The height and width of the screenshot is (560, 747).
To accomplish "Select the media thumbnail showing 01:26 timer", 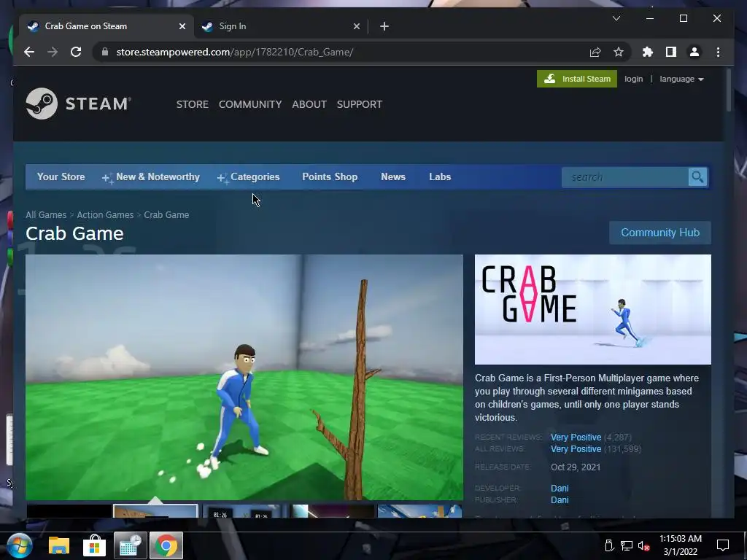I will (245, 511).
